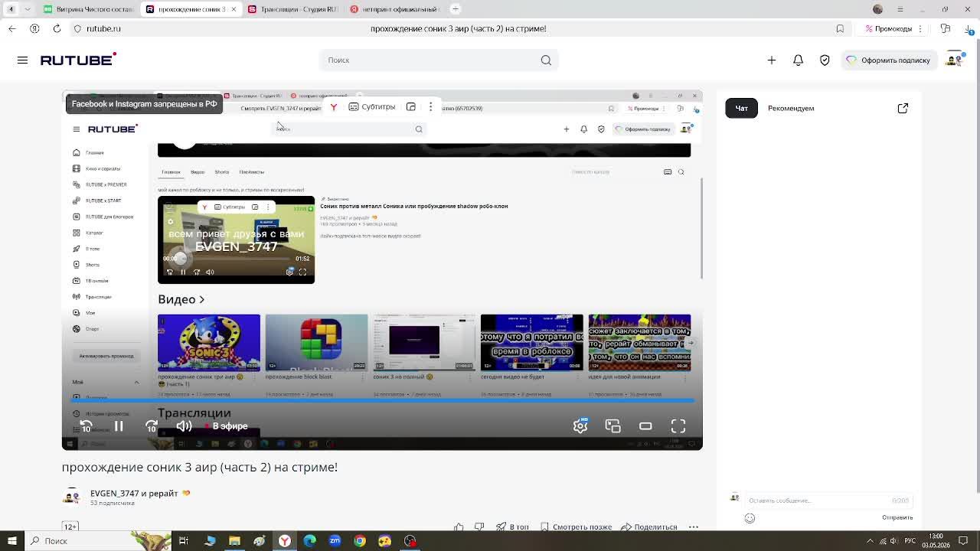This screenshot has height=551, width=980.
Task: Expand the tab list chevron
Action: 28,9
